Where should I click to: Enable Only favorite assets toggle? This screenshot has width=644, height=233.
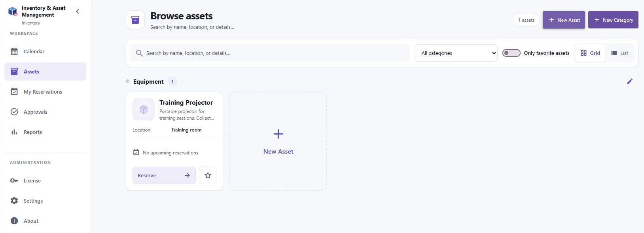511,53
